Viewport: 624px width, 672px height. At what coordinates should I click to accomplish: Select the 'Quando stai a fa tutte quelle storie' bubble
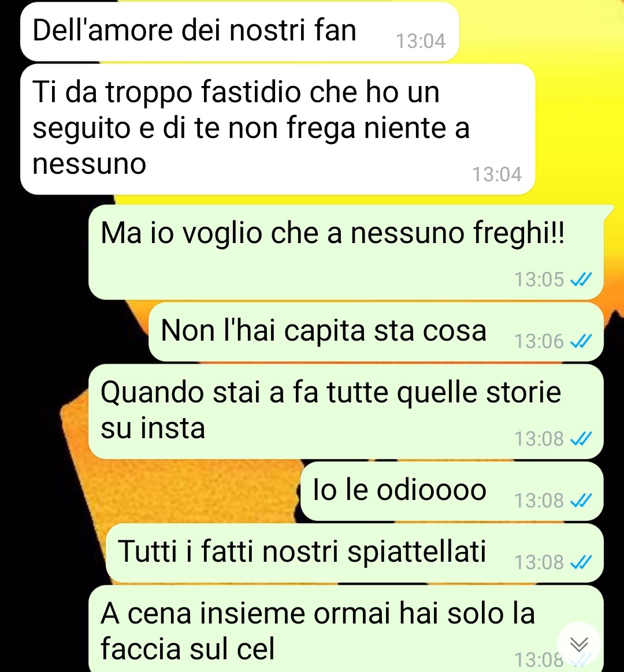[346, 412]
